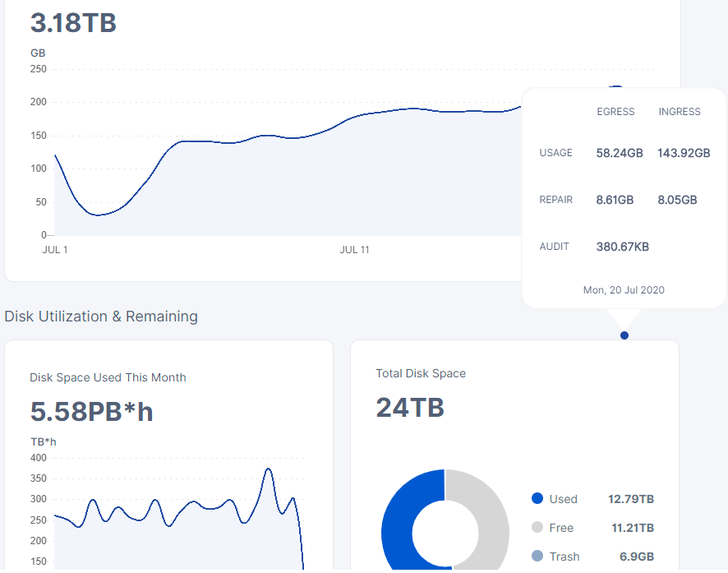Image resolution: width=728 pixels, height=573 pixels.
Task: Click the 8.61GB repair egress value
Action: pyautogui.click(x=615, y=200)
